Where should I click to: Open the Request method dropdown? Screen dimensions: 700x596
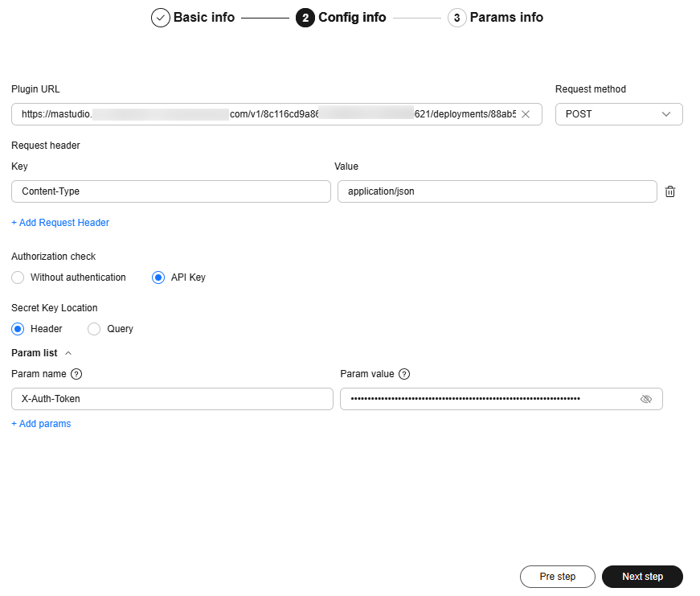tap(619, 114)
